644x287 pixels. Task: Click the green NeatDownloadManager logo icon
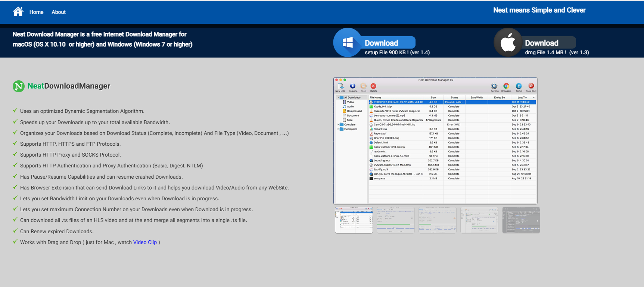19,86
